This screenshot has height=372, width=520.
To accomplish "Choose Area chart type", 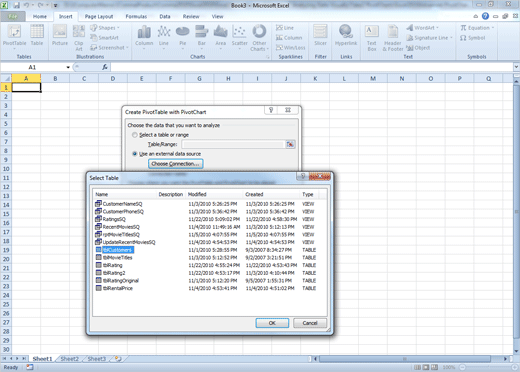I will [220, 37].
